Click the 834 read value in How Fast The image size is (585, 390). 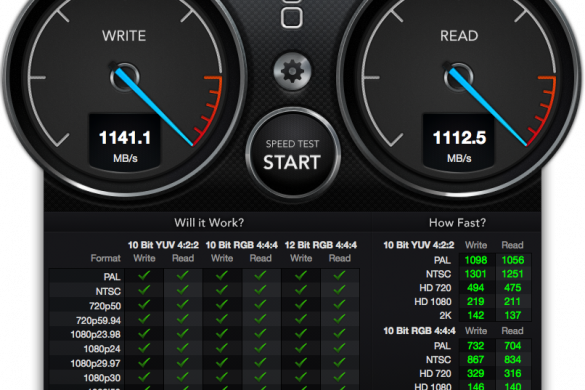click(513, 360)
